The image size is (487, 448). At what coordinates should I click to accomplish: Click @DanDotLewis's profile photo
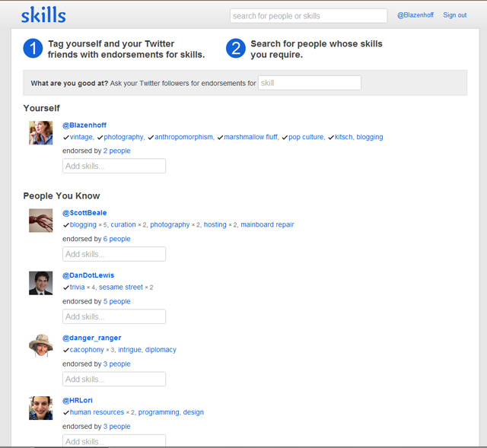tap(41, 283)
